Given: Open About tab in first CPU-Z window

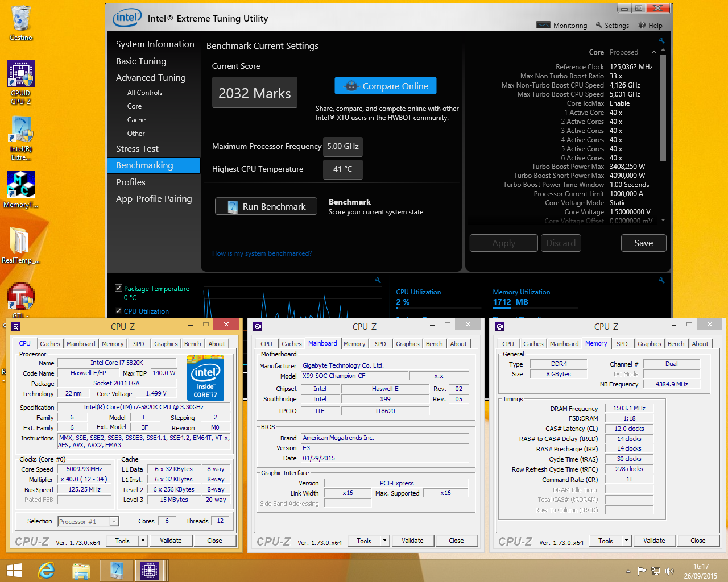Looking at the screenshot, I should [217, 344].
